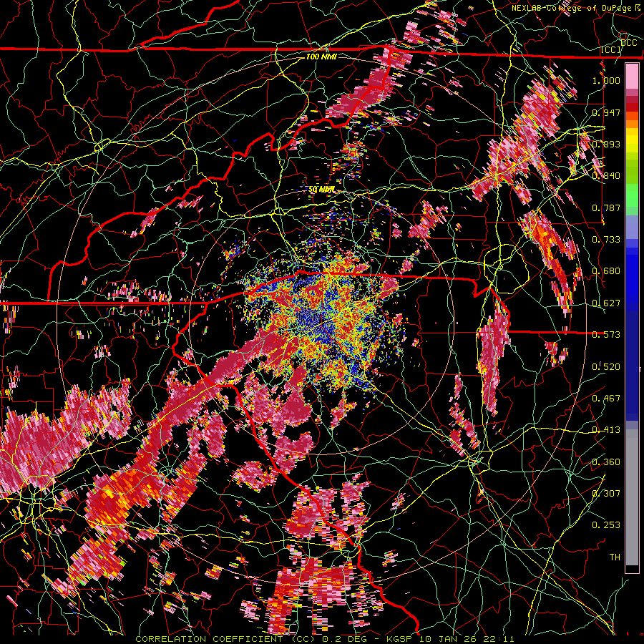Pick the bright green color bar segment
The height and width of the screenshot is (644, 644).
(632, 195)
